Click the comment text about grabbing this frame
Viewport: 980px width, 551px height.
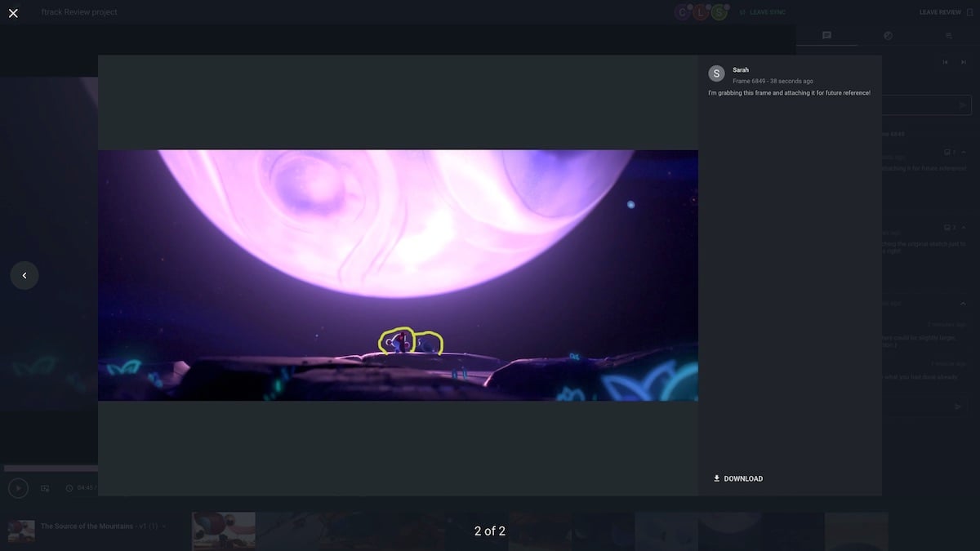789,93
